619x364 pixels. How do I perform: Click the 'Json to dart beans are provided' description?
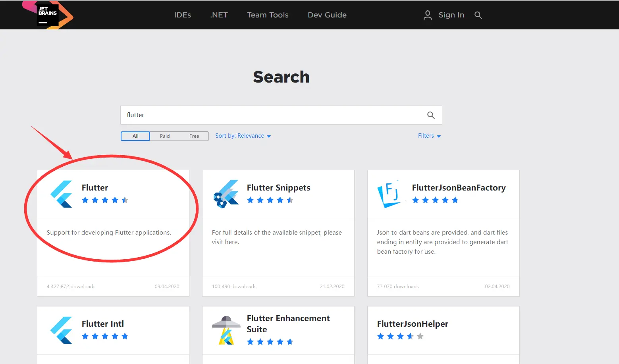[442, 242]
